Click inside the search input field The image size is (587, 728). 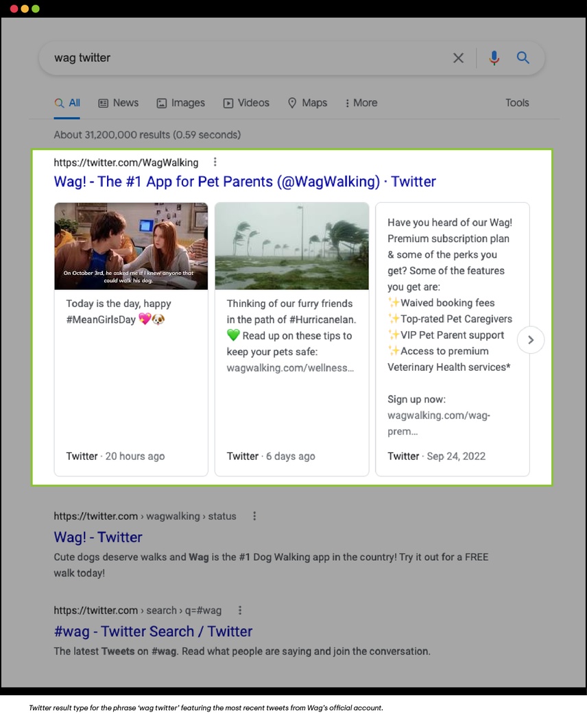(x=206, y=58)
